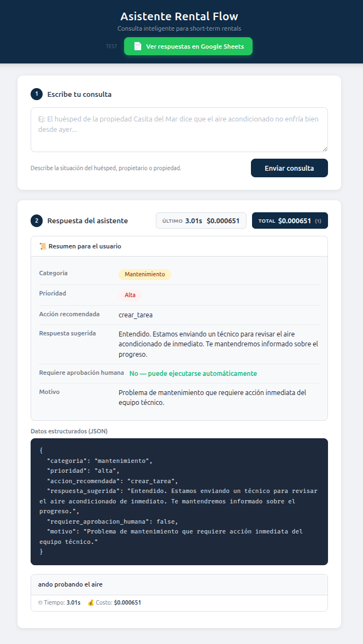
Task: Click the textarea resize grip corner
Action: pos(325,149)
